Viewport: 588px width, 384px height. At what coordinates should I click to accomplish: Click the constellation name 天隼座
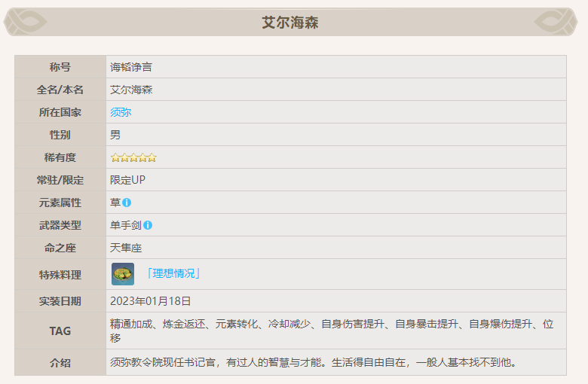(126, 248)
